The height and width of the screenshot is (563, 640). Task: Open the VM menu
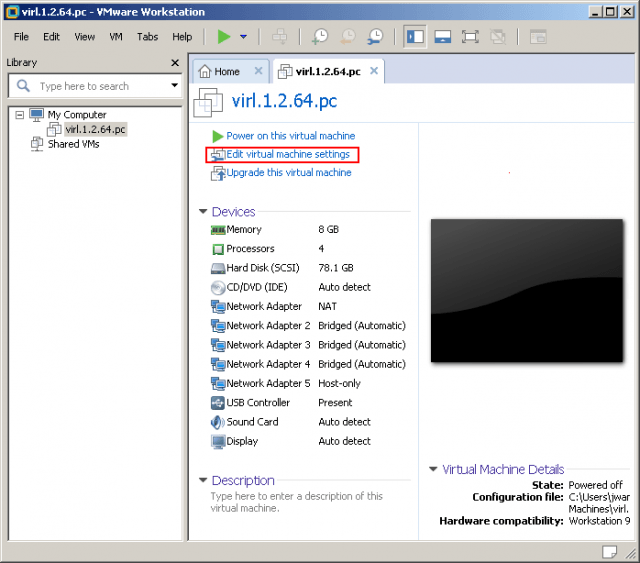(116, 37)
